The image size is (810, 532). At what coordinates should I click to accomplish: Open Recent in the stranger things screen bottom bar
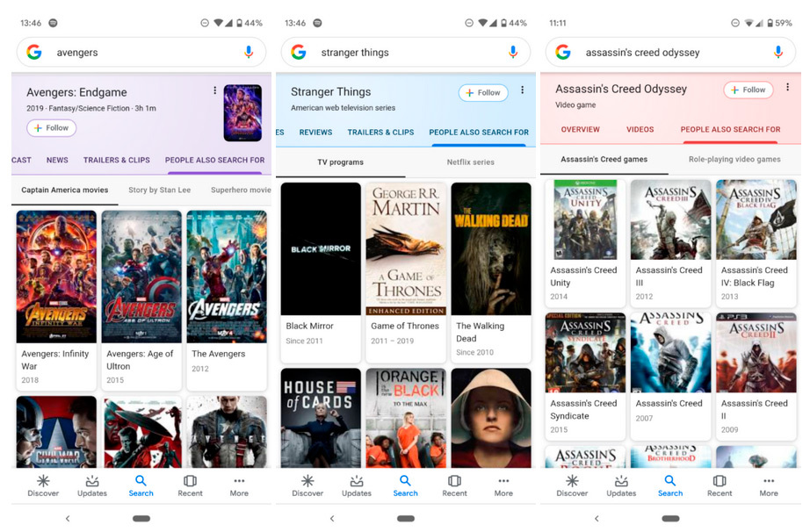pos(454,486)
